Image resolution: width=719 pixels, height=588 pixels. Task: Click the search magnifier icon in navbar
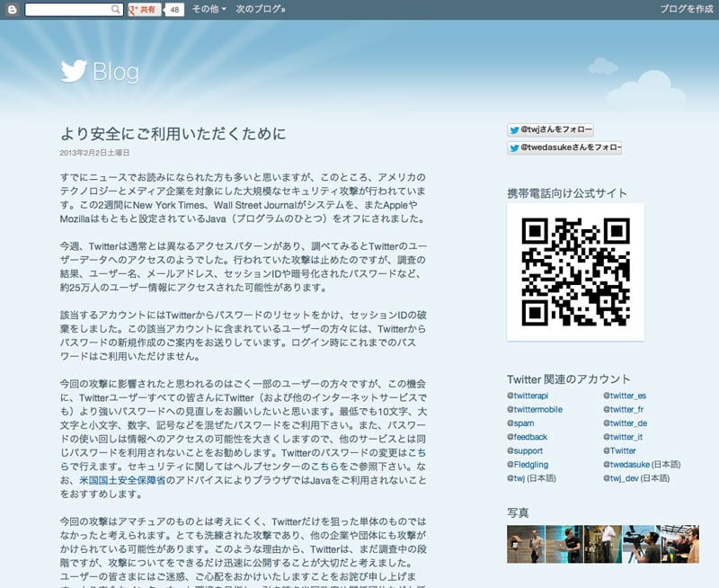[116, 9]
